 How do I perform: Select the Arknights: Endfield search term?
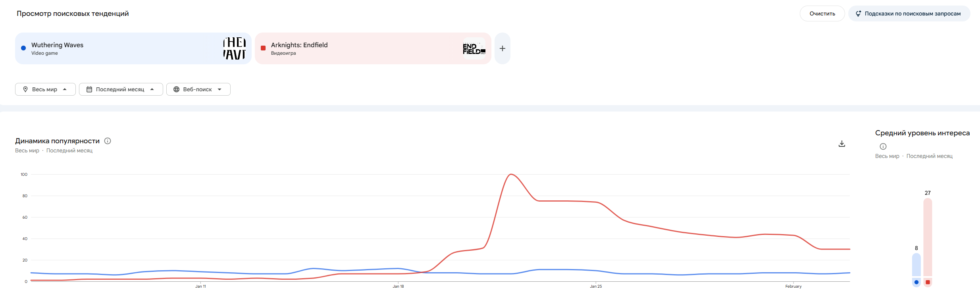(299, 45)
